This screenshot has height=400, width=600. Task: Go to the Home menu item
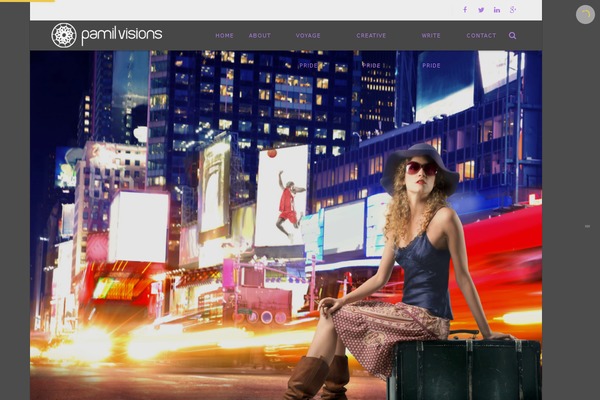224,36
